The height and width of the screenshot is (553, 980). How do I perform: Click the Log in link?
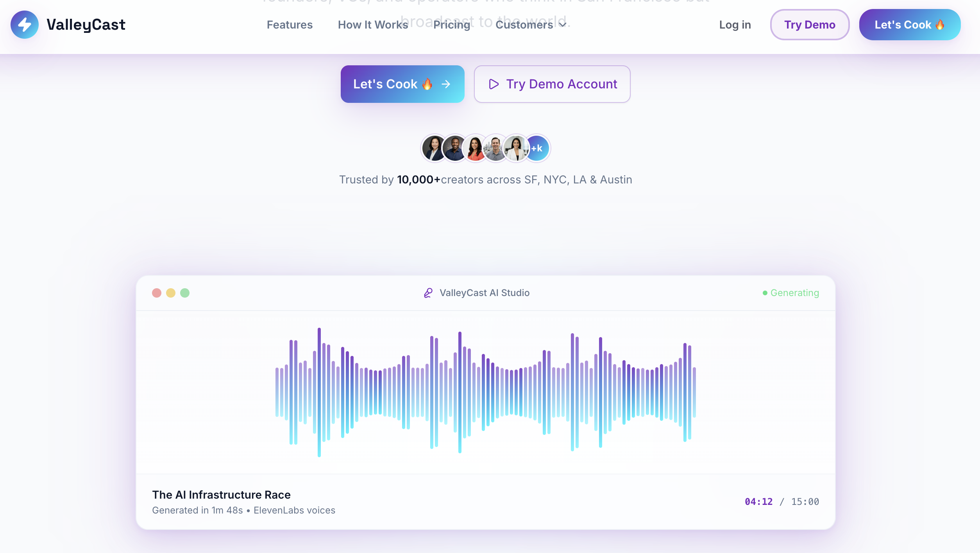pyautogui.click(x=735, y=25)
